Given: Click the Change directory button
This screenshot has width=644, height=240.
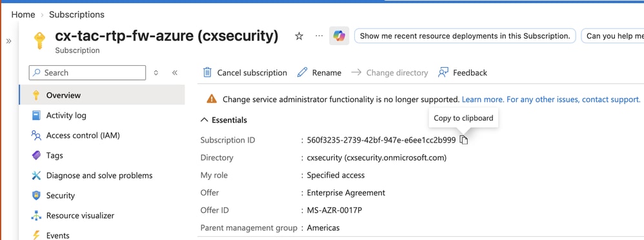Looking at the screenshot, I should 389,73.
